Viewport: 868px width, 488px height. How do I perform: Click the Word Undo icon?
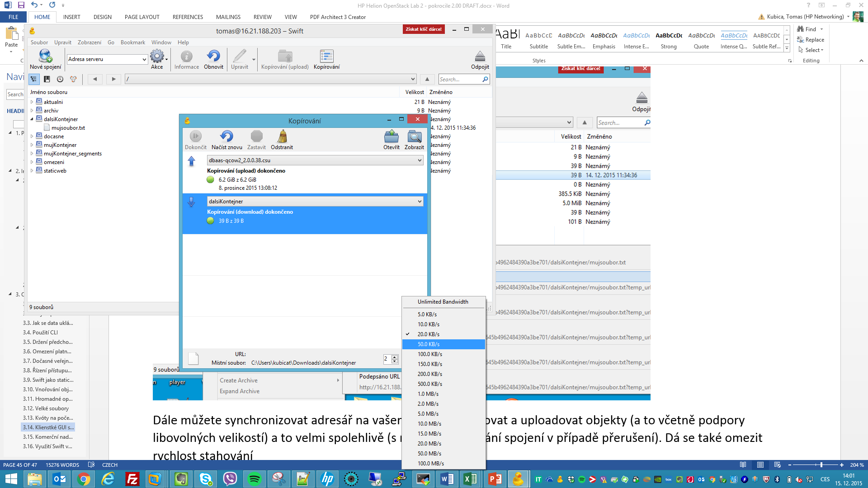point(34,5)
